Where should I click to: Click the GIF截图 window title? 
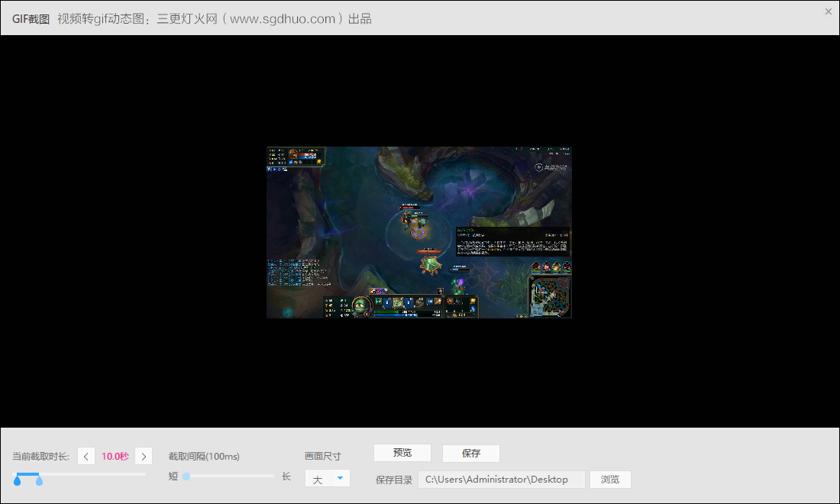(31, 19)
